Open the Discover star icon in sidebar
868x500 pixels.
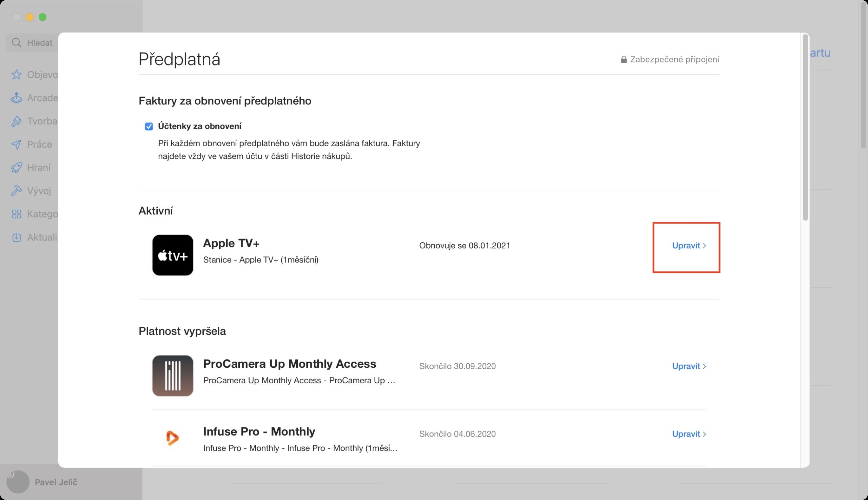[x=17, y=75]
